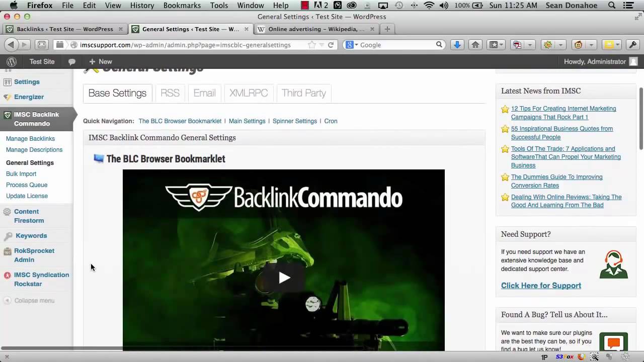Jump to The BLC Browser Bookmarklet section
This screenshot has width=644, height=362.
180,121
